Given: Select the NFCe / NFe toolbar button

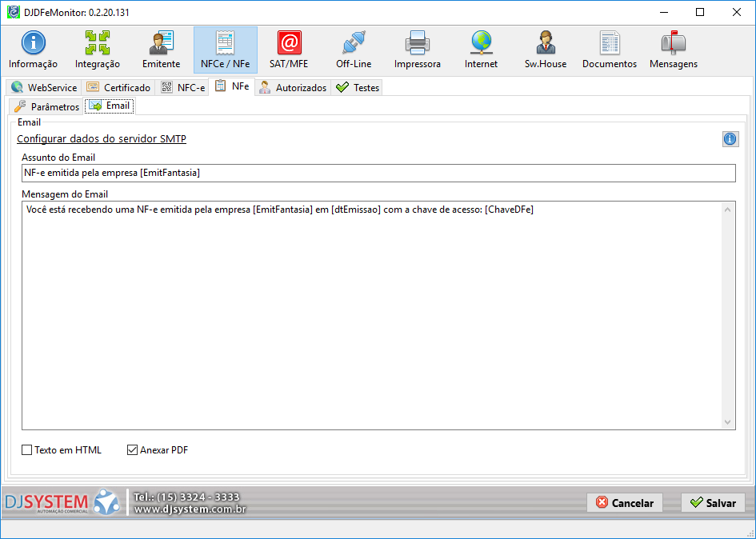Looking at the screenshot, I should [x=225, y=50].
